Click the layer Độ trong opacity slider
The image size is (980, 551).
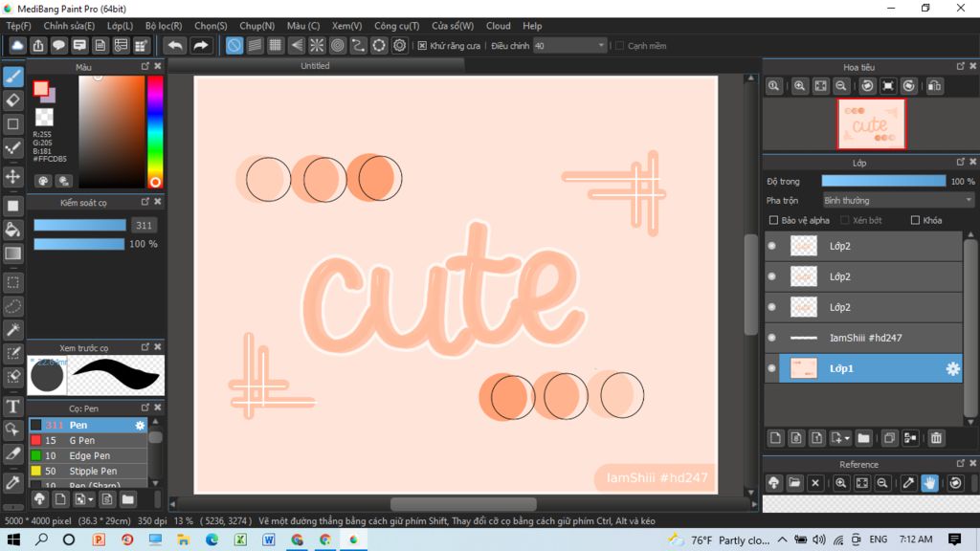883,181
